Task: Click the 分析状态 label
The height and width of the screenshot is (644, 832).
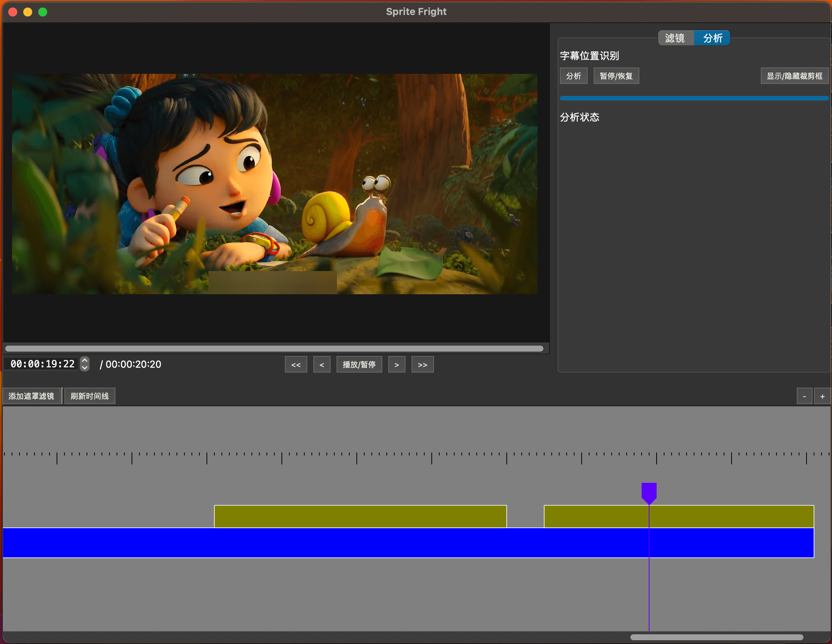Action: click(579, 117)
